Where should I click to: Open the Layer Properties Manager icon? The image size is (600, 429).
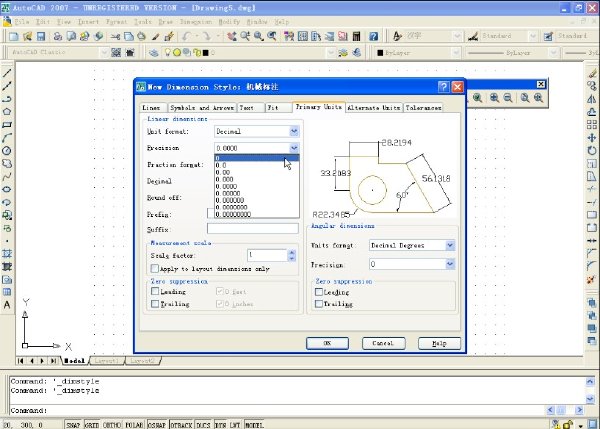click(154, 53)
